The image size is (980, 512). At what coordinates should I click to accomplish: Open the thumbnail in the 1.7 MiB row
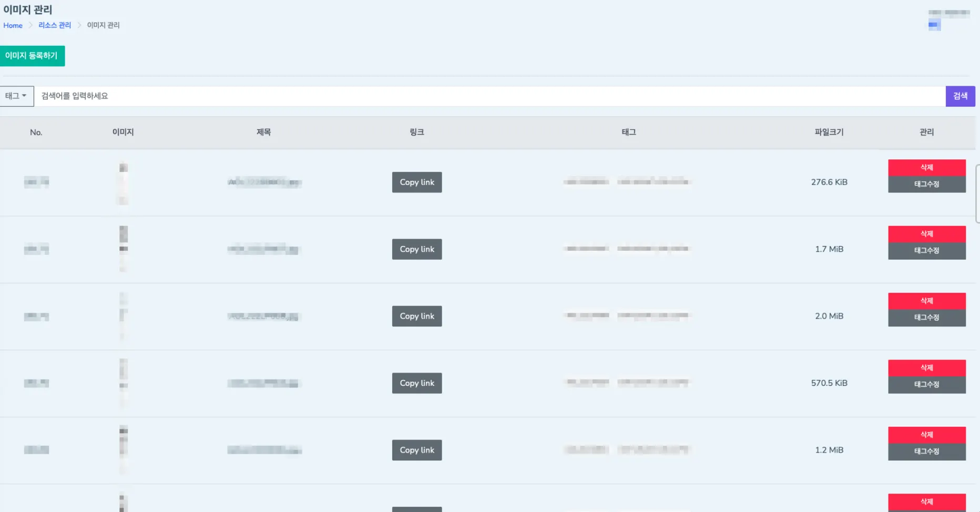pyautogui.click(x=123, y=249)
